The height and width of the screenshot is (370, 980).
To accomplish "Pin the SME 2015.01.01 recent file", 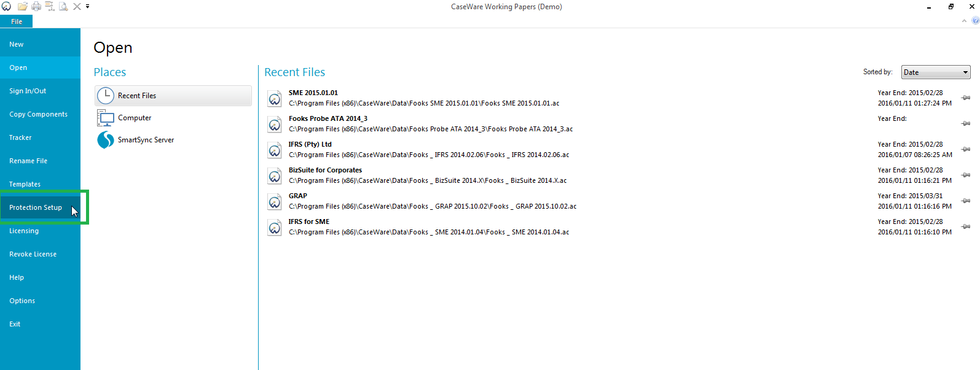I will (x=966, y=98).
